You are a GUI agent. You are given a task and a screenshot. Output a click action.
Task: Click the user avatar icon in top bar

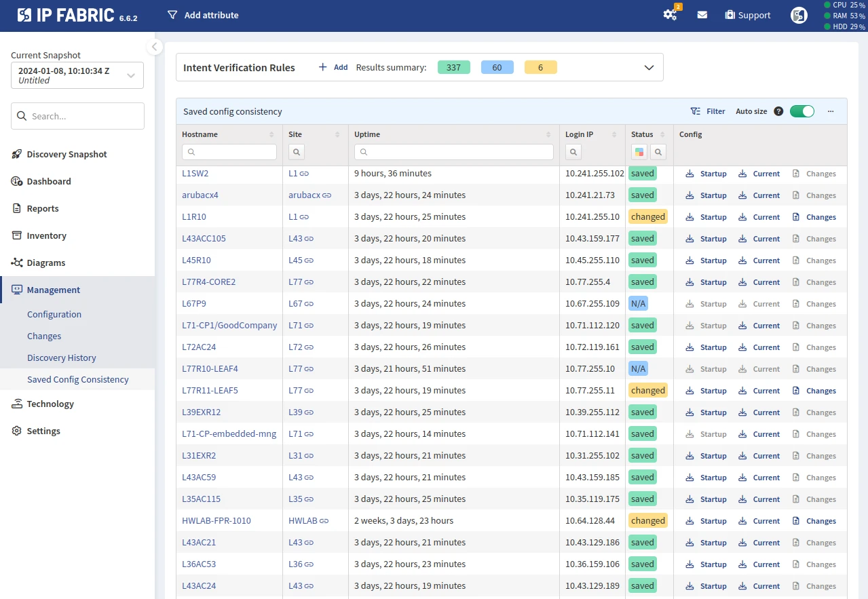799,15
